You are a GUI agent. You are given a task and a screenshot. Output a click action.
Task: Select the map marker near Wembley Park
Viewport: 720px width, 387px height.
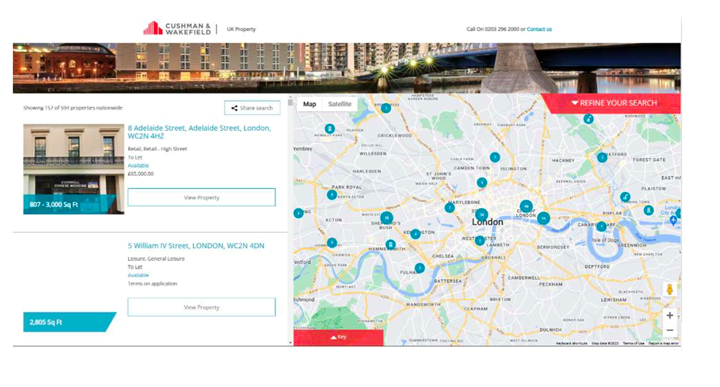pyautogui.click(x=330, y=129)
